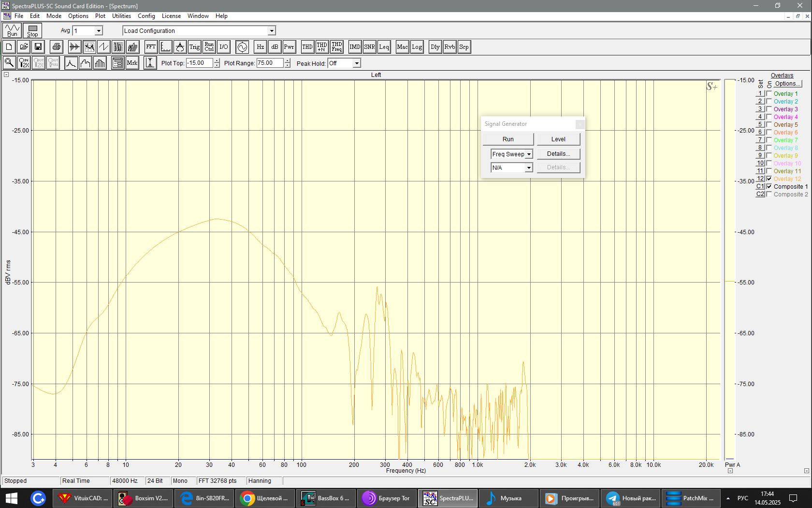
Task: Open the N/A dropdown in Signal Generator
Action: (529, 168)
